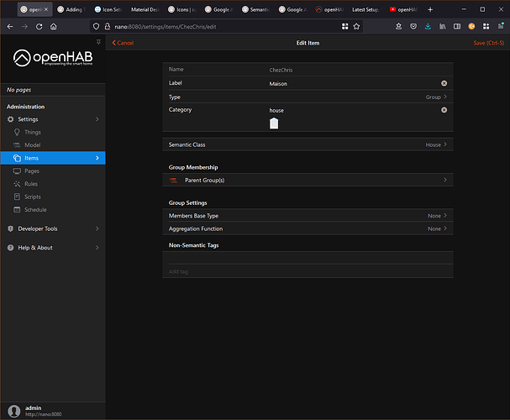This screenshot has width=510, height=420.
Task: Select Items in the sidebar
Action: pos(53,158)
